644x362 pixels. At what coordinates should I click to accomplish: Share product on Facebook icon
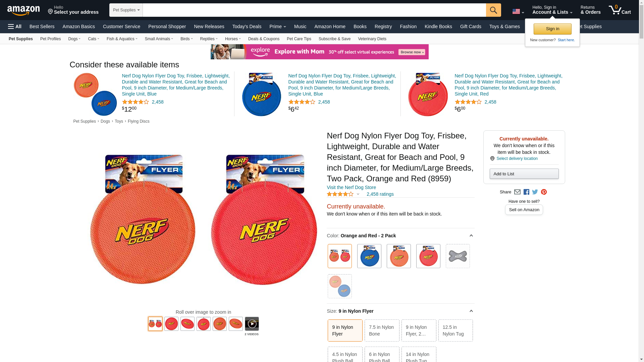click(526, 192)
